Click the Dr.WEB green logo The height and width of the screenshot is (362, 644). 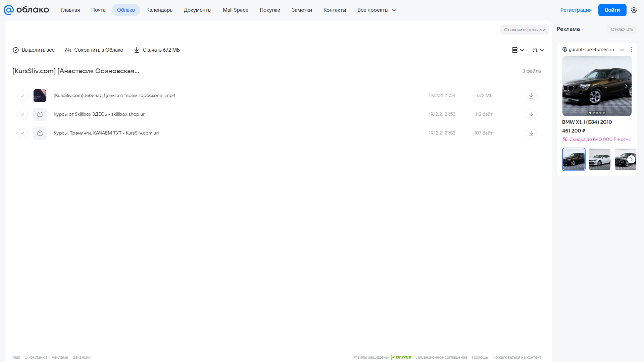(x=401, y=357)
